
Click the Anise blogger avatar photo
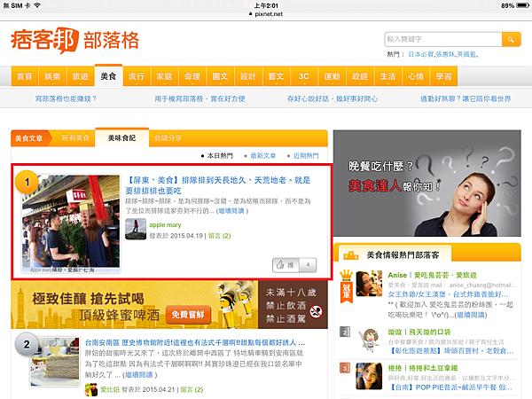pyautogui.click(x=369, y=284)
